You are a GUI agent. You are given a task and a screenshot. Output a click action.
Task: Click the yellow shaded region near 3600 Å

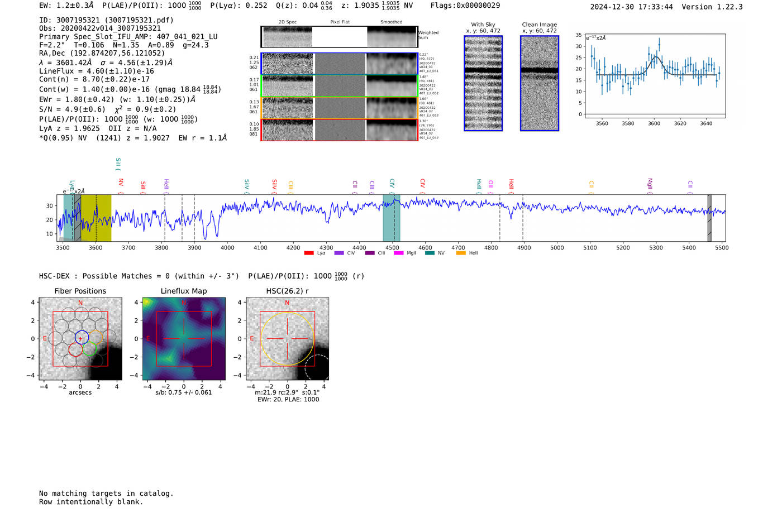pos(96,218)
